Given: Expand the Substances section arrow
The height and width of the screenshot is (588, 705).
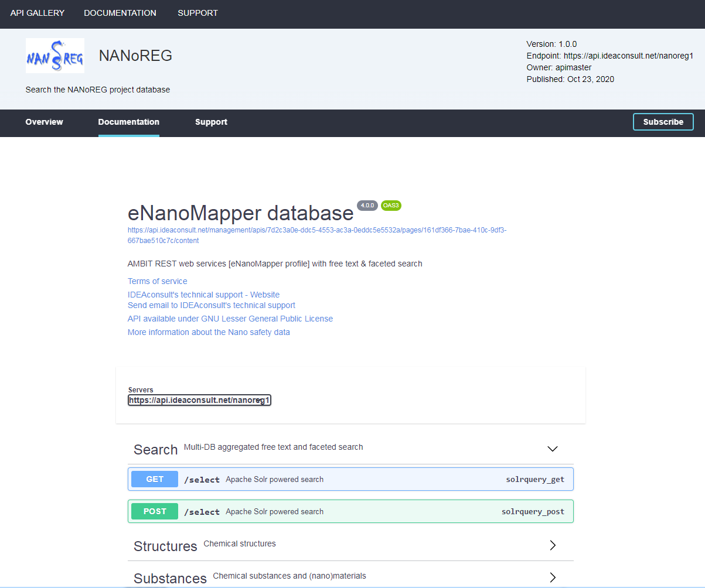Looking at the screenshot, I should 552,577.
